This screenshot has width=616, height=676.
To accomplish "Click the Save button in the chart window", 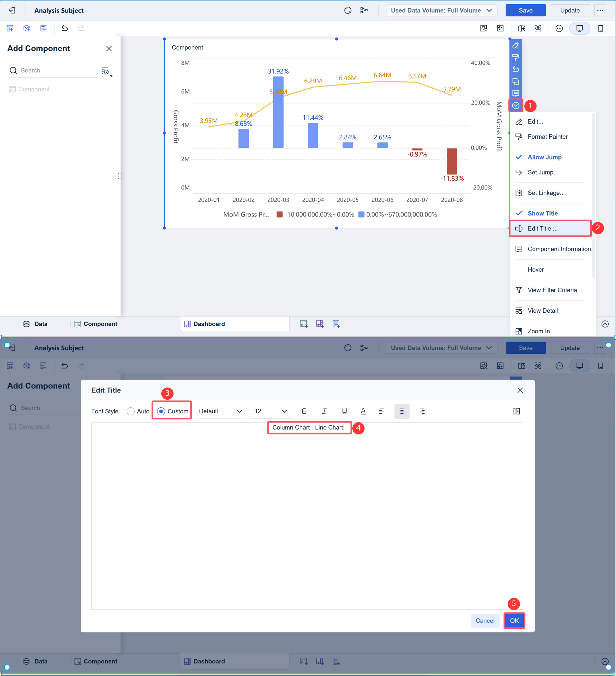I will (x=526, y=10).
